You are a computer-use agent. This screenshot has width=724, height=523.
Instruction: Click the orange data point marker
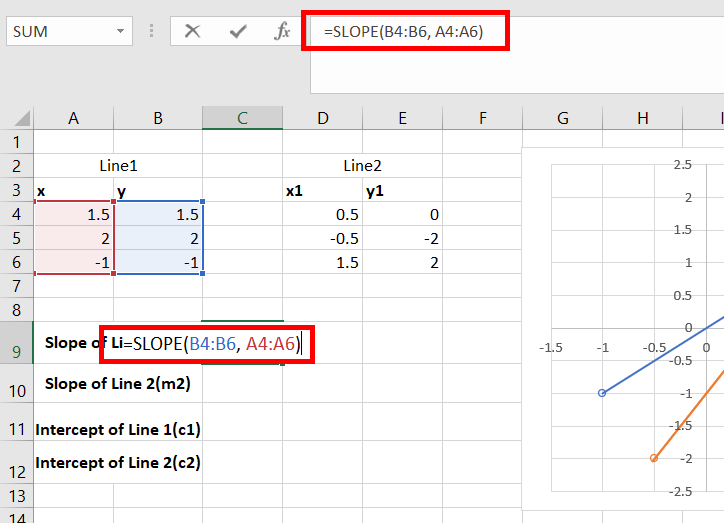(x=654, y=458)
